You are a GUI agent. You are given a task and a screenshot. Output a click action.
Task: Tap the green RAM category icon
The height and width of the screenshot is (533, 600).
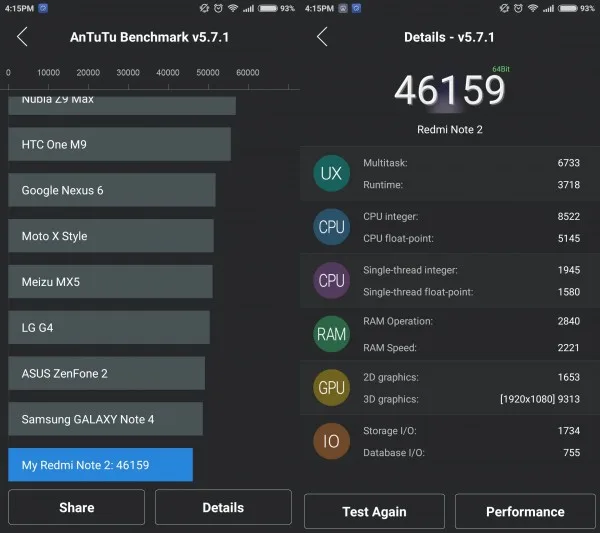click(x=331, y=334)
